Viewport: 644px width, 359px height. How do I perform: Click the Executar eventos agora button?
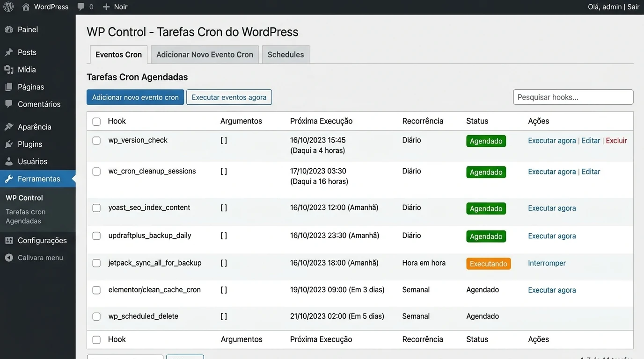[229, 97]
